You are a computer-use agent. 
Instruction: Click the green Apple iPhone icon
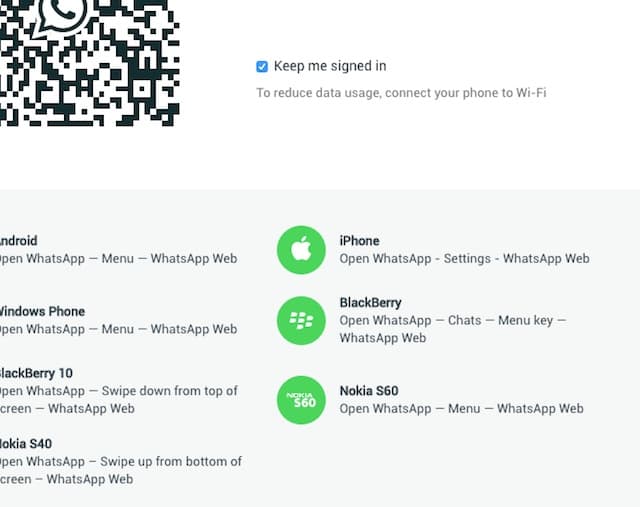pos(301,250)
